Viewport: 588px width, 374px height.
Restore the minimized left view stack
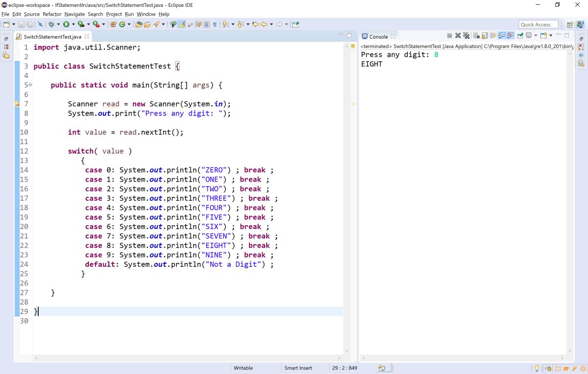pos(6,39)
